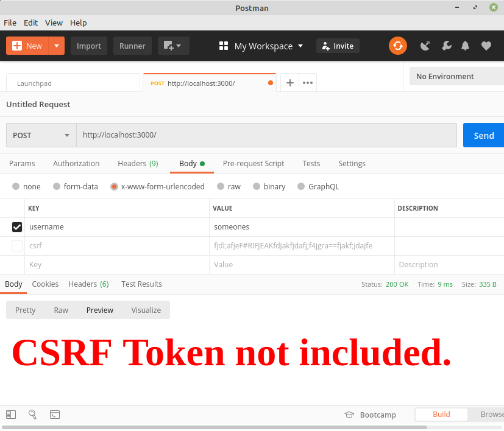The width and height of the screenshot is (504, 431).
Task: Open settings via the wrench icon
Action: click(x=446, y=46)
